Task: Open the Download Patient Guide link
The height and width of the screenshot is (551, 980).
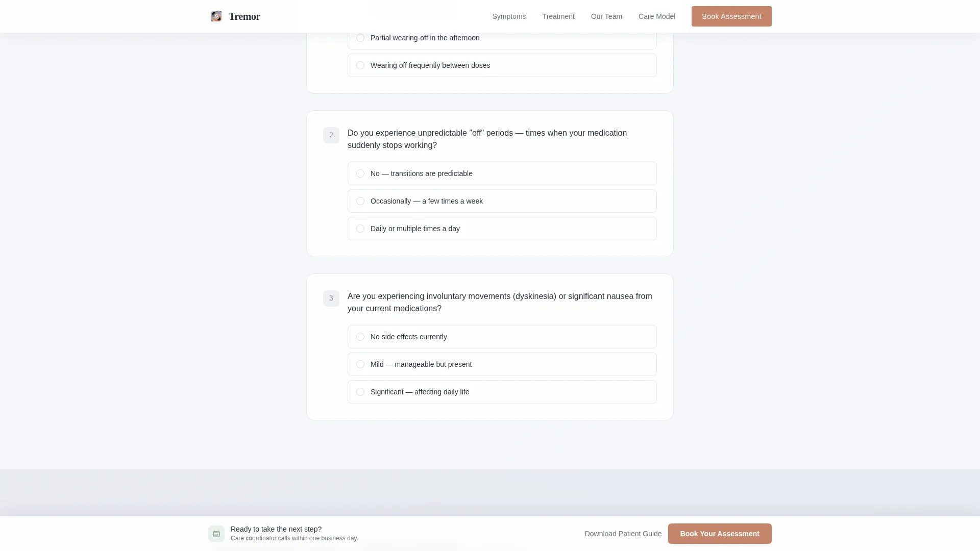Action: coord(623,534)
